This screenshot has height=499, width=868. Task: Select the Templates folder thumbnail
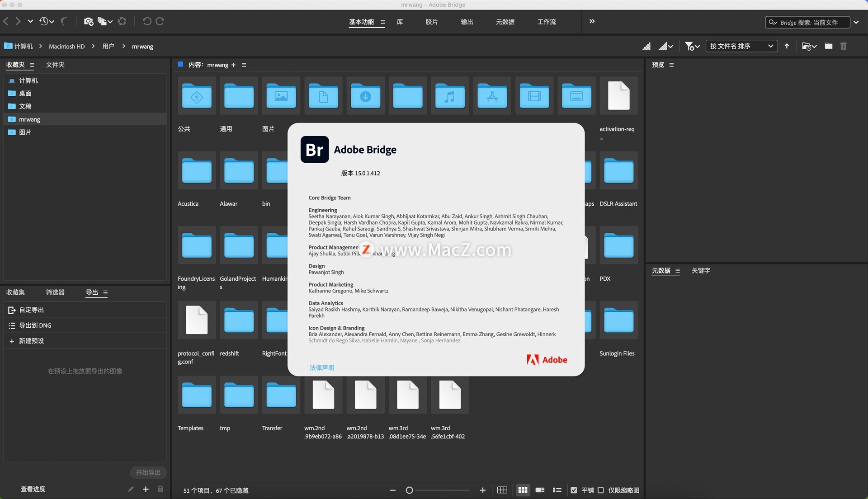197,395
